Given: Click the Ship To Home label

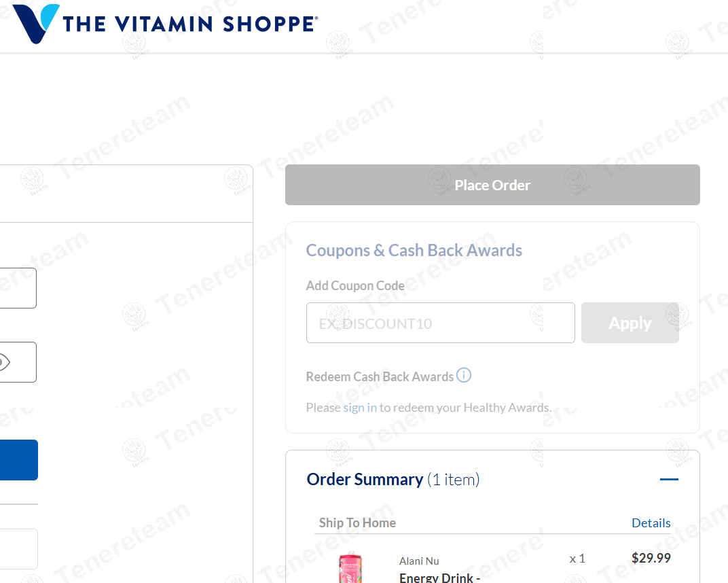Looking at the screenshot, I should pyautogui.click(x=357, y=523).
